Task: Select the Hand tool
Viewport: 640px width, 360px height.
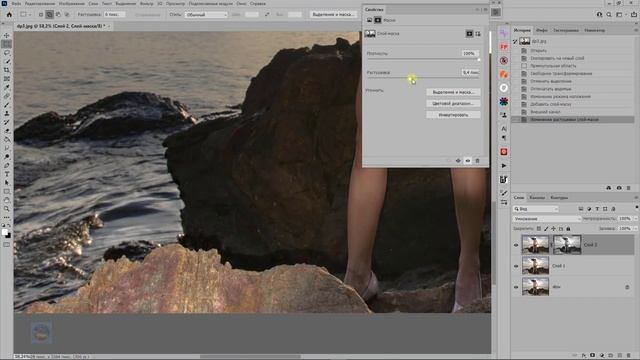Action: pos(7,200)
